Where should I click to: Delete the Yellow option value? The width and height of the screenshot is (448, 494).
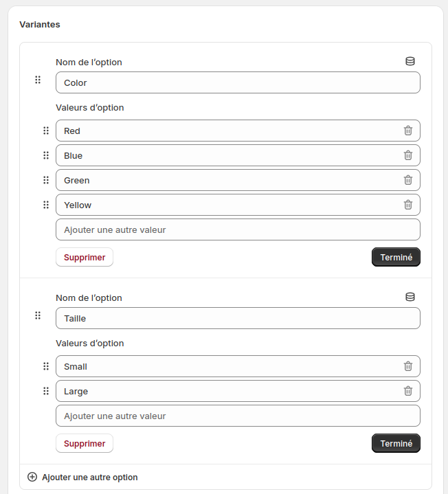(408, 205)
